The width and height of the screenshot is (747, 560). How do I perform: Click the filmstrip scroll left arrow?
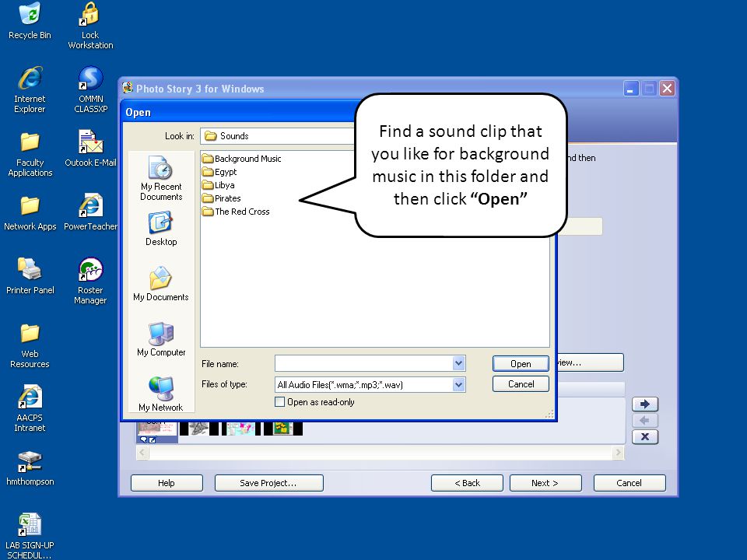[x=142, y=453]
